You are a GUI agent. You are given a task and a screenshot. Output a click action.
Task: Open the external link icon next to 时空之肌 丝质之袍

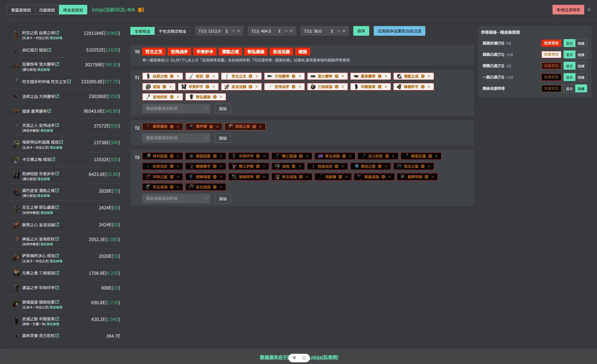click(x=57, y=33)
